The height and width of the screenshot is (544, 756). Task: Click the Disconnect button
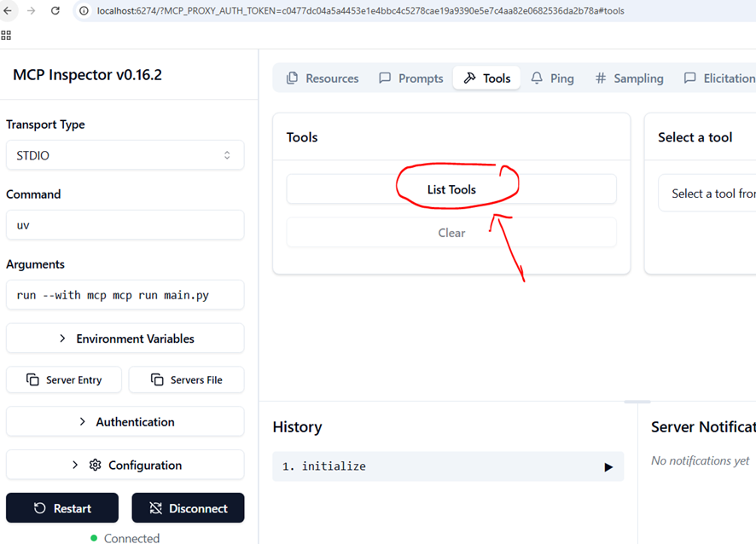pos(188,508)
